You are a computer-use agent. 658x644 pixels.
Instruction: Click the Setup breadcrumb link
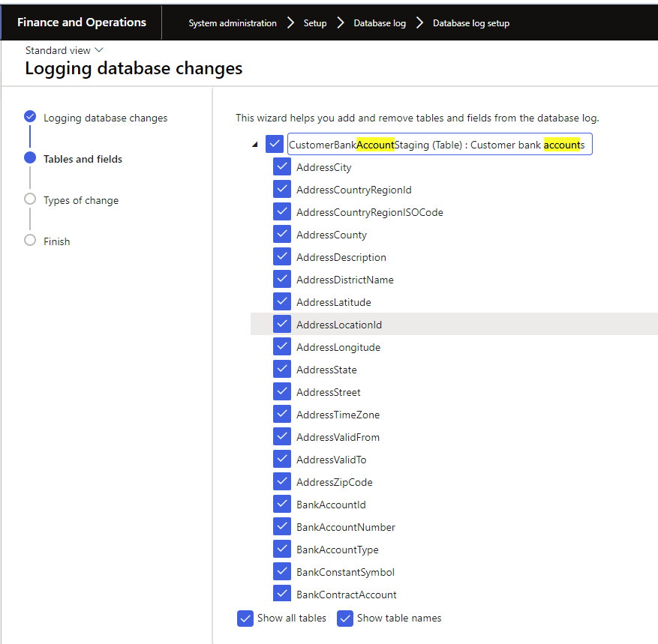click(x=315, y=23)
